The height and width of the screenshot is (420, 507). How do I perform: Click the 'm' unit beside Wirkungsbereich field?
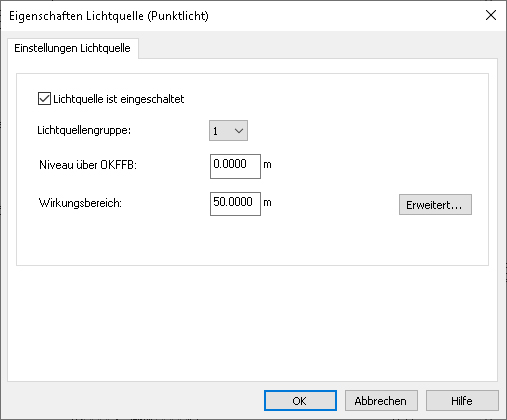[x=267, y=203]
